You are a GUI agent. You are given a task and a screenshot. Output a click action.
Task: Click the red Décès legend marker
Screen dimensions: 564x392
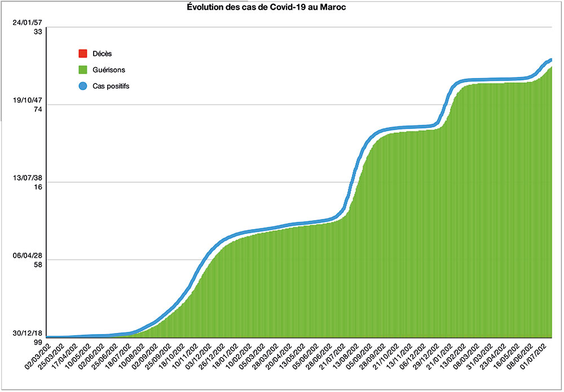click(82, 54)
